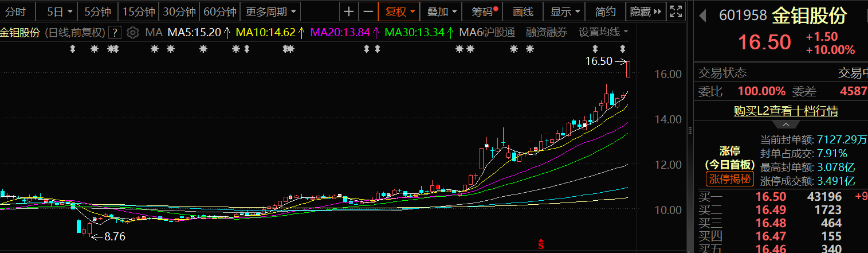Click the MA10 yellow moving average label
868x253 pixels.
coord(269,33)
